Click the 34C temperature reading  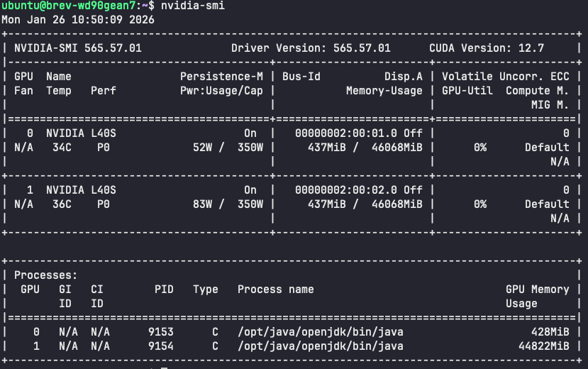click(58, 148)
